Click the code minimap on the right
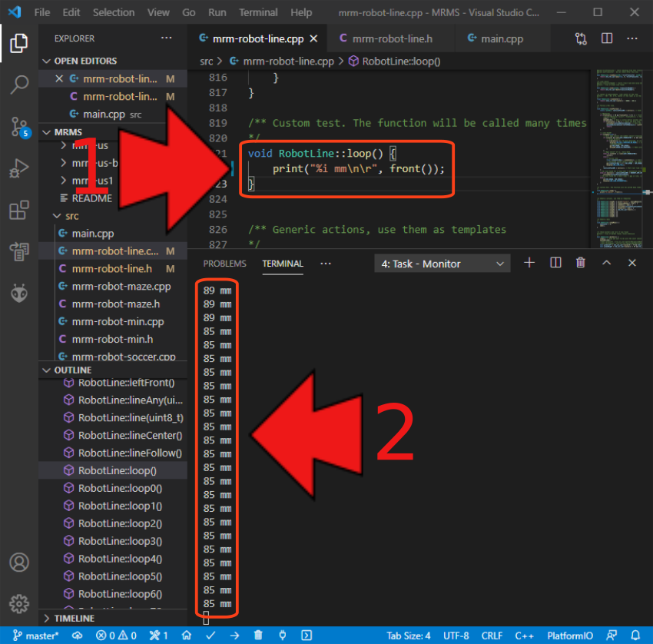Viewport: 653px width, 644px height. pos(618,154)
